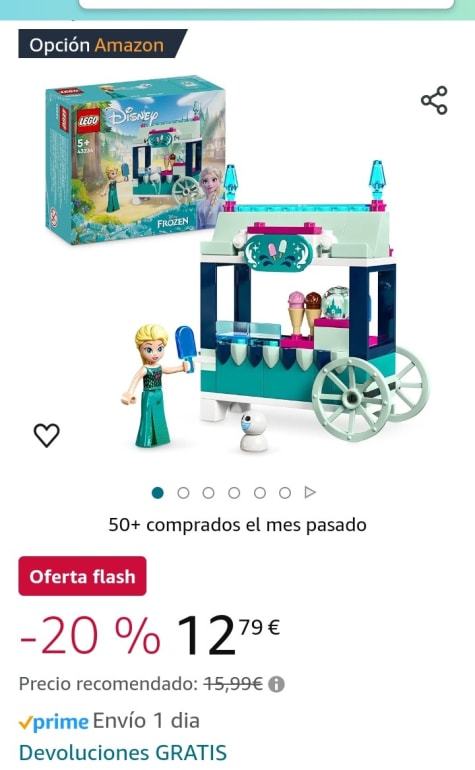Add product to wishlist heart icon
The height and width of the screenshot is (770, 475).
click(47, 435)
